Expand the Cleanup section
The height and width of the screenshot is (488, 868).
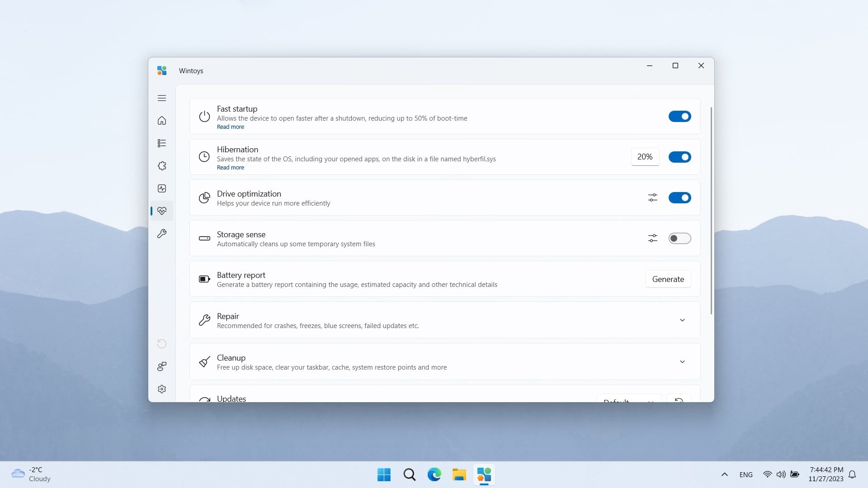pos(682,362)
